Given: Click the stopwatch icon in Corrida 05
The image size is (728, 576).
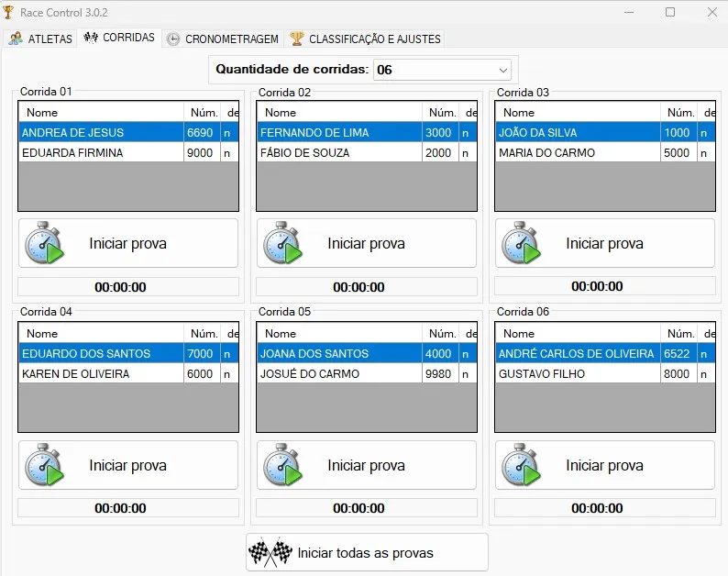Looking at the screenshot, I should [282, 465].
